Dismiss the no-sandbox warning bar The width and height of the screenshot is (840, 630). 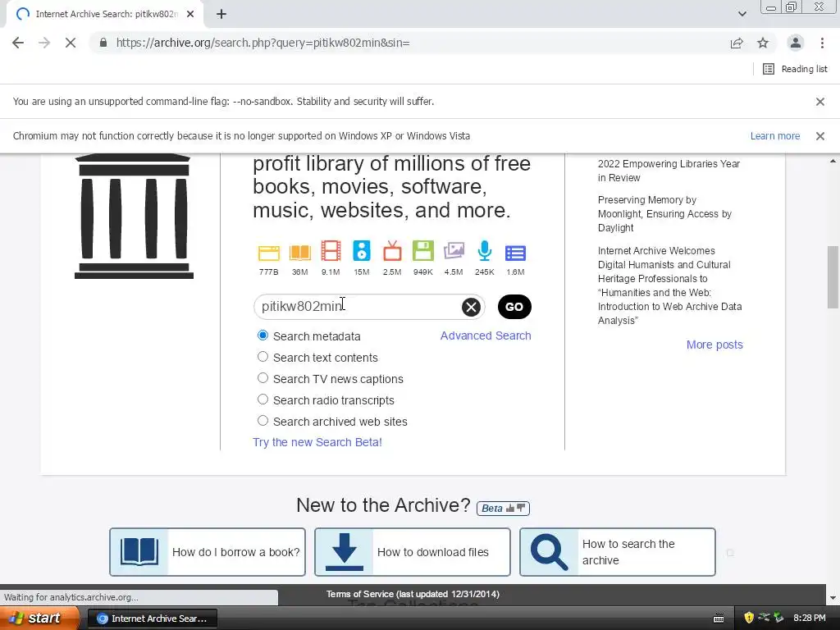pos(820,101)
